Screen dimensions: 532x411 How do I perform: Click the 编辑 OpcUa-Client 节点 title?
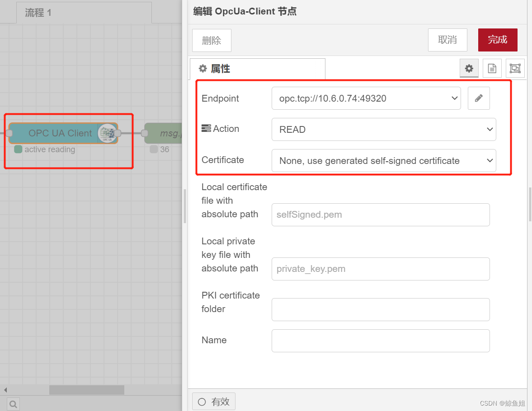coord(245,12)
